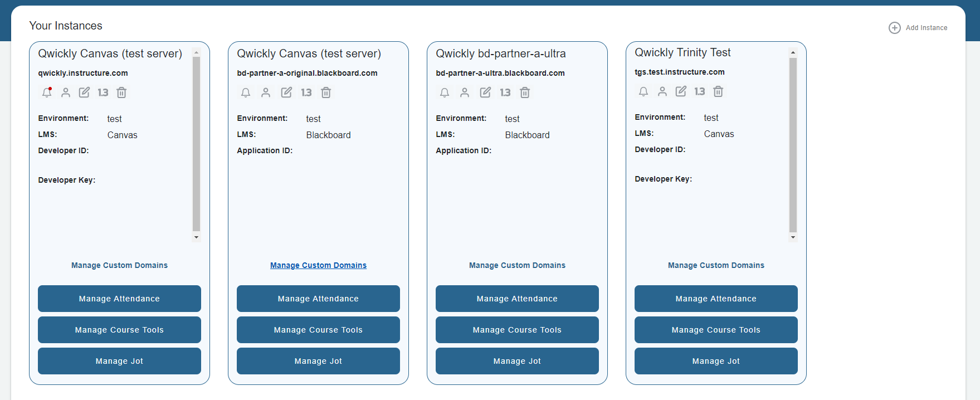This screenshot has width=980, height=400.
Task: Click Manage Jot for Qwickly Trinity Test
Action: click(716, 361)
